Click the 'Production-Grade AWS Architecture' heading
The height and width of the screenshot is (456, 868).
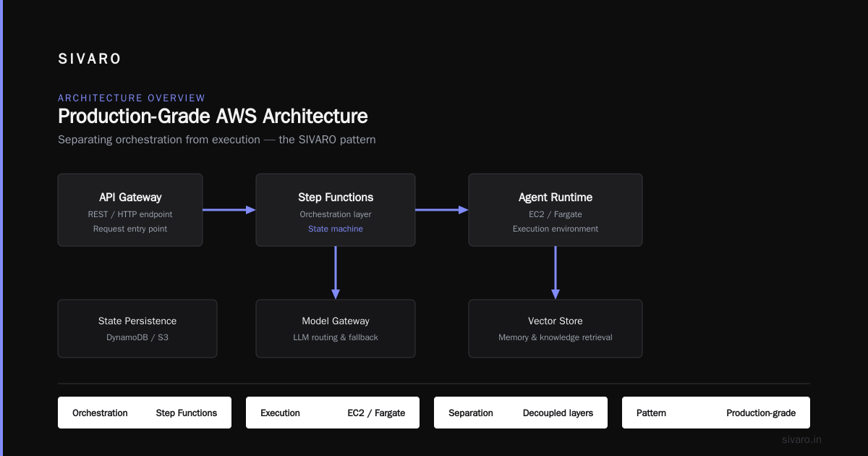[x=213, y=116]
